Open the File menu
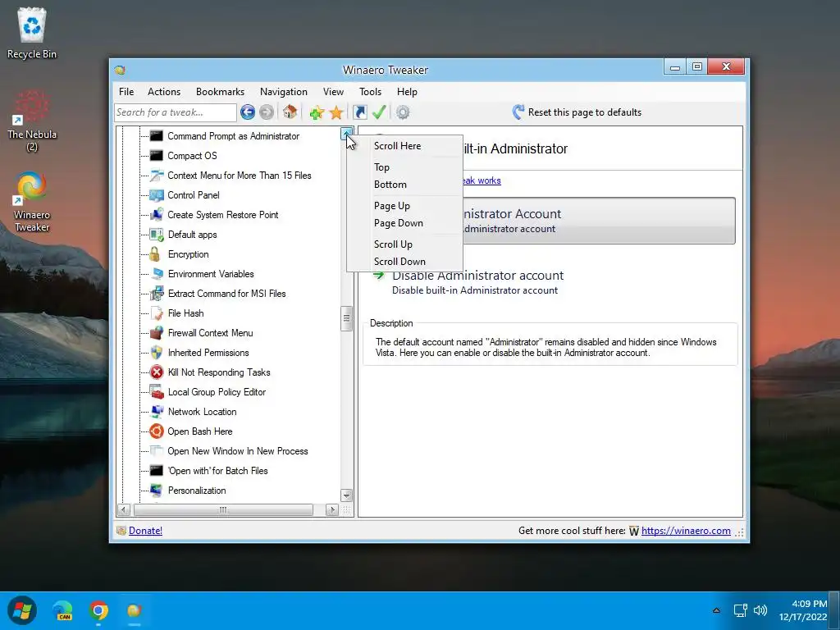This screenshot has height=630, width=840. tap(126, 92)
